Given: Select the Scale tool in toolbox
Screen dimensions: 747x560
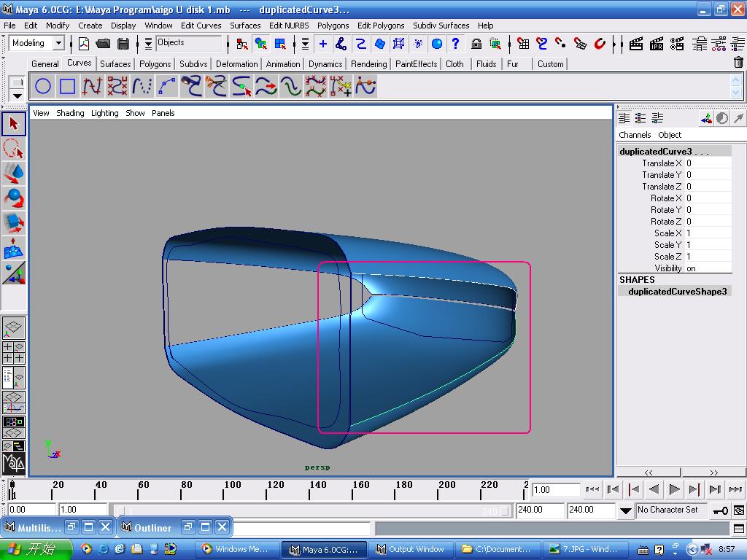Looking at the screenshot, I should click(x=14, y=223).
